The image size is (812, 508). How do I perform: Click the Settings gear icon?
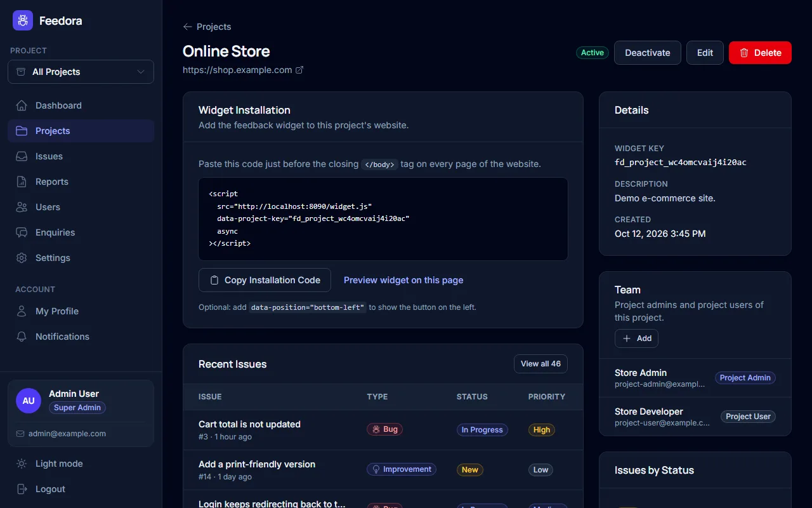tap(22, 258)
